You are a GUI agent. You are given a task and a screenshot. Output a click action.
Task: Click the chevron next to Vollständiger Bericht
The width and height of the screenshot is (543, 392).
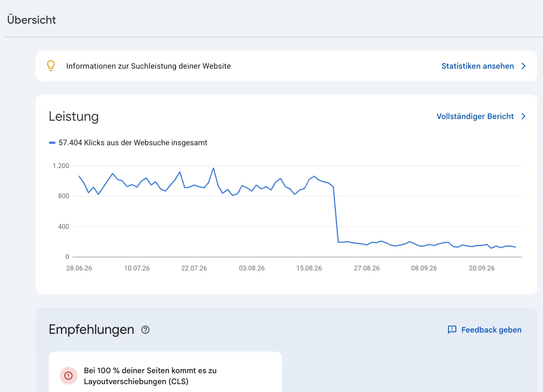(523, 116)
